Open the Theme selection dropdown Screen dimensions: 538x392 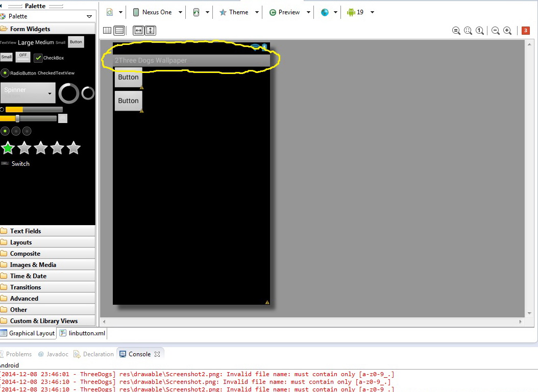[x=257, y=12]
